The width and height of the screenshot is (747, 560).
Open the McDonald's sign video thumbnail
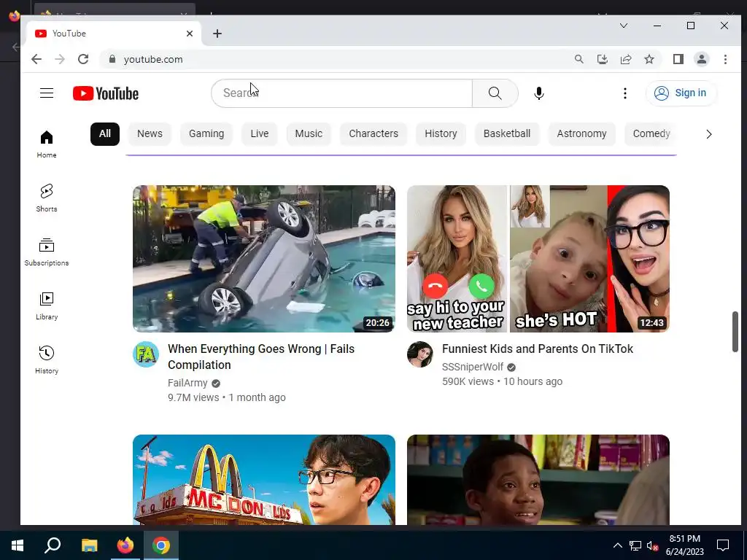coord(264,480)
